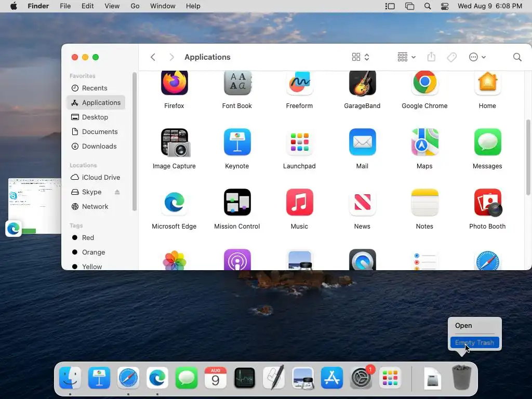Select the Red tag in sidebar
Screen dimensions: 532x399
(x=96, y=238)
